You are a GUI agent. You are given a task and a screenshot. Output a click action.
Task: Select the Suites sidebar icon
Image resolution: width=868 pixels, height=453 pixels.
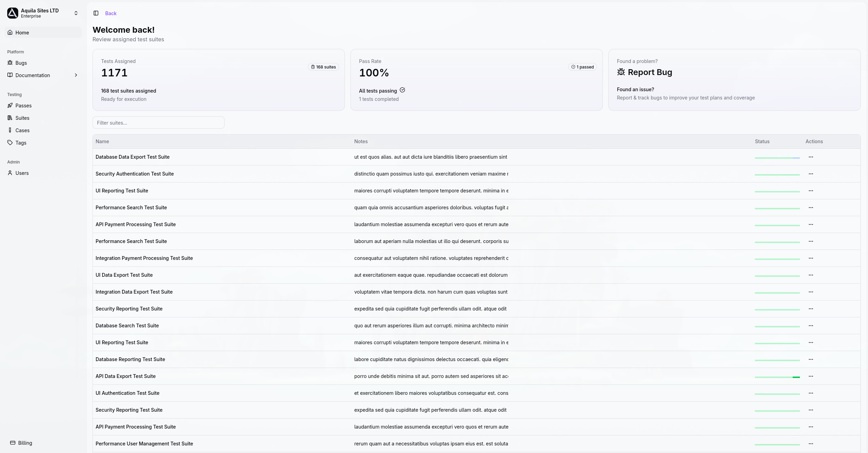(x=10, y=118)
